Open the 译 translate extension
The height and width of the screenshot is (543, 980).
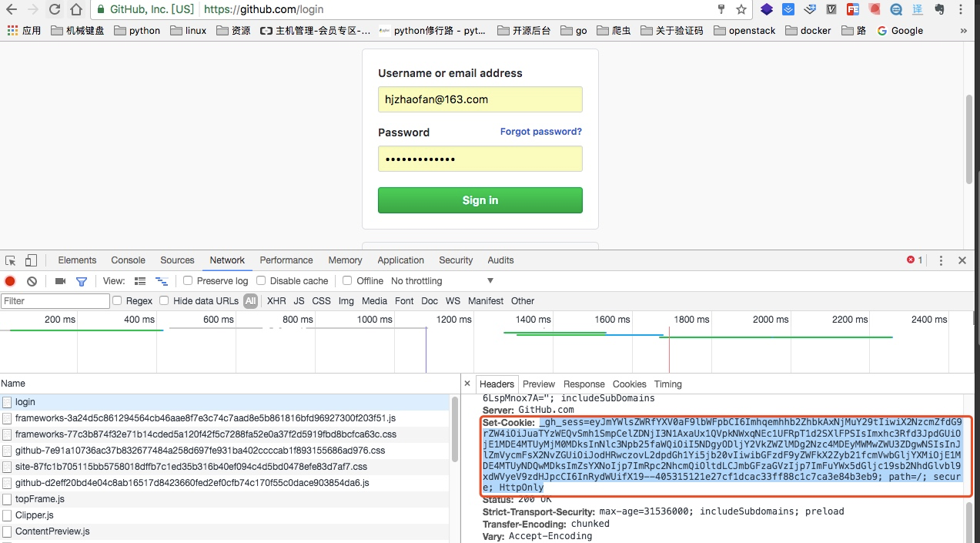pyautogui.click(x=918, y=10)
